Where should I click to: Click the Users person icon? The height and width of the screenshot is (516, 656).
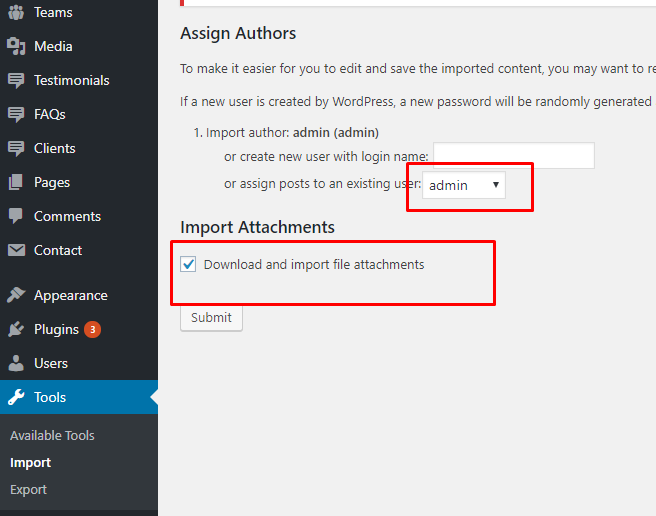coord(16,363)
